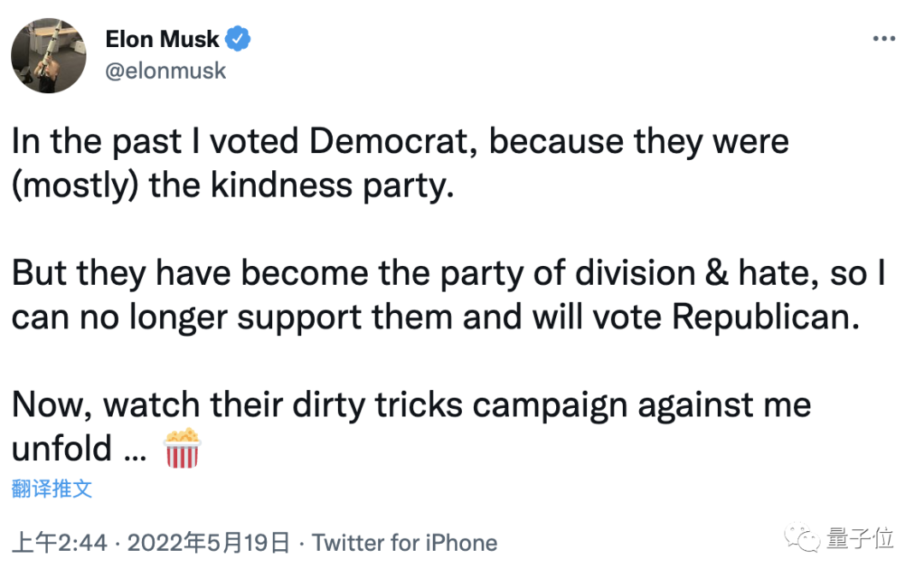Open the Twitter for iPhone source link

click(x=404, y=542)
